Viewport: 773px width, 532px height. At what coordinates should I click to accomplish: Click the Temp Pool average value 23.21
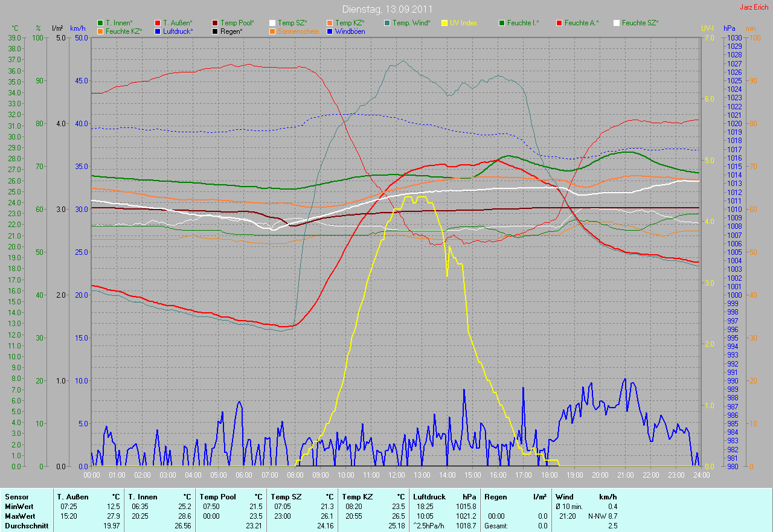254,526
